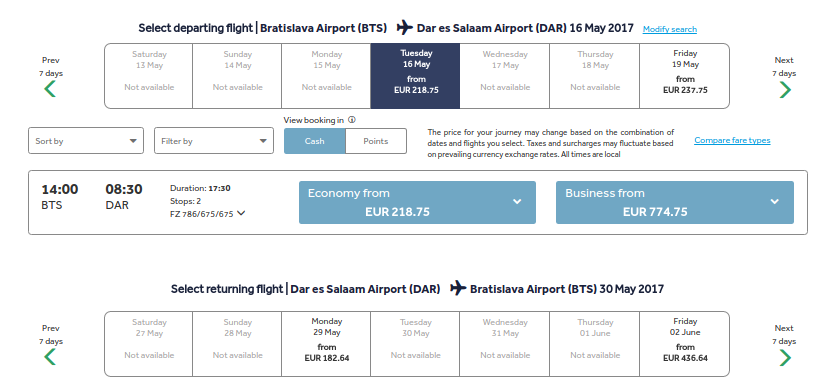Image resolution: width=827 pixels, height=382 pixels.
Task: Click the departing Prev 7 days green arrow
Action: [x=50, y=89]
